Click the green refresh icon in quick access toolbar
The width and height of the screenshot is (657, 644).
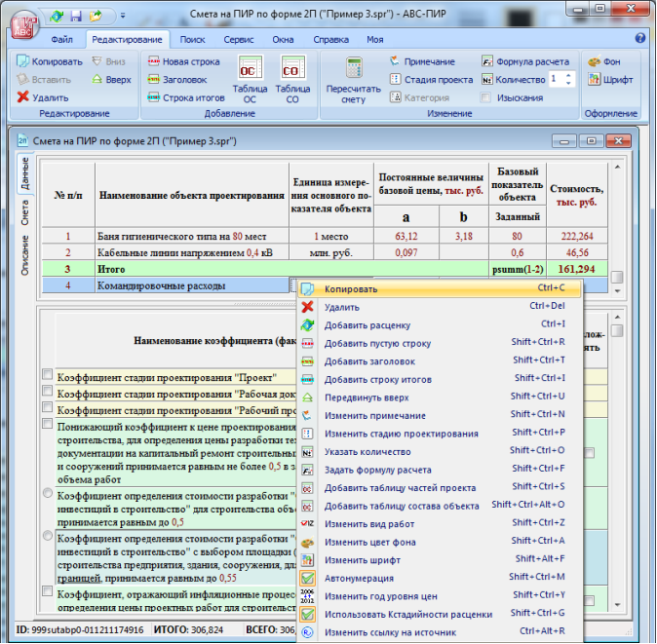(x=57, y=17)
